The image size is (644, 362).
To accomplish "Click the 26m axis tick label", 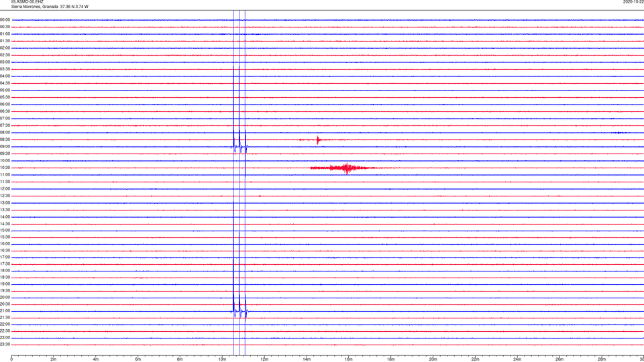I will pos(559,359).
